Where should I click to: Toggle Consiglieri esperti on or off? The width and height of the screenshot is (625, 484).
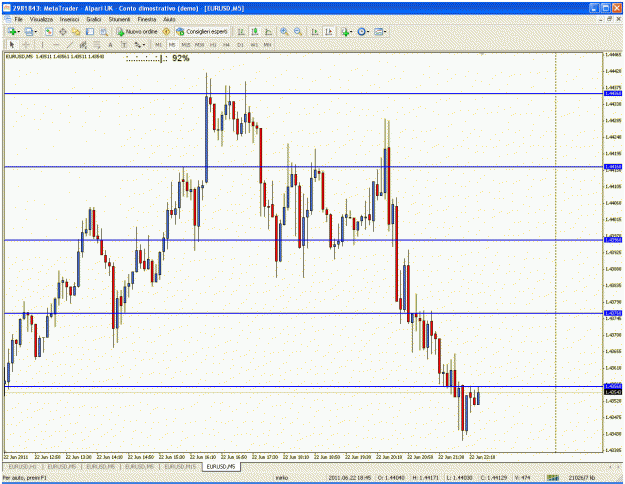click(x=202, y=31)
